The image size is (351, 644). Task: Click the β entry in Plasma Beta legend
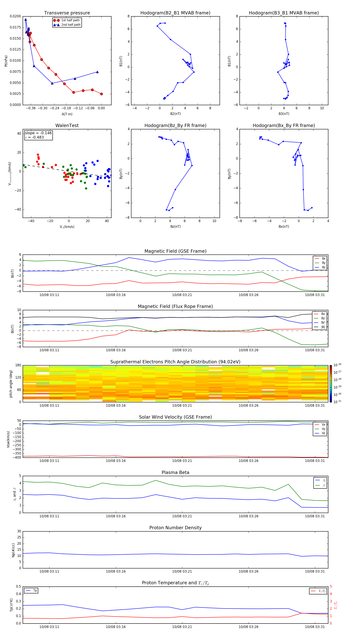pos(320,485)
